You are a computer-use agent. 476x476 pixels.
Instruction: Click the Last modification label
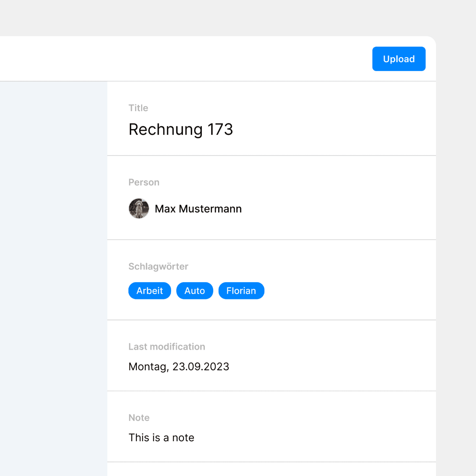coord(167,347)
